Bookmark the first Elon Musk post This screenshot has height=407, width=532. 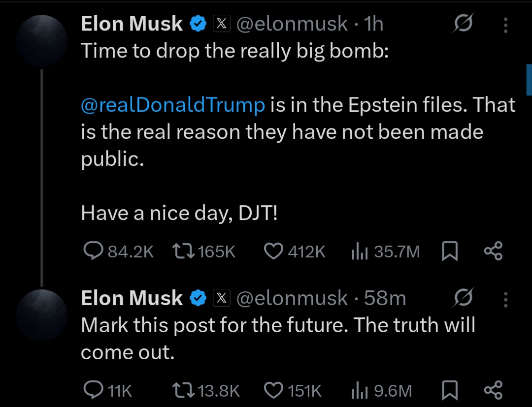coord(449,252)
